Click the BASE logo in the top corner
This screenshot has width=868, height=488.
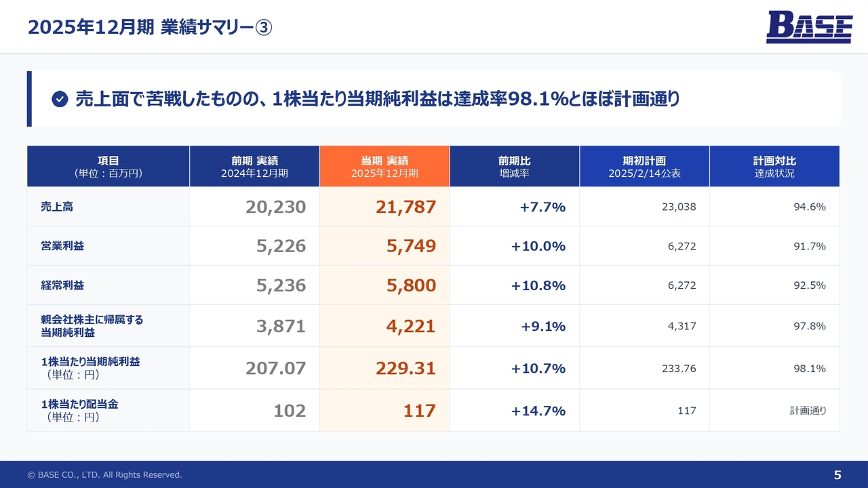coord(809,28)
